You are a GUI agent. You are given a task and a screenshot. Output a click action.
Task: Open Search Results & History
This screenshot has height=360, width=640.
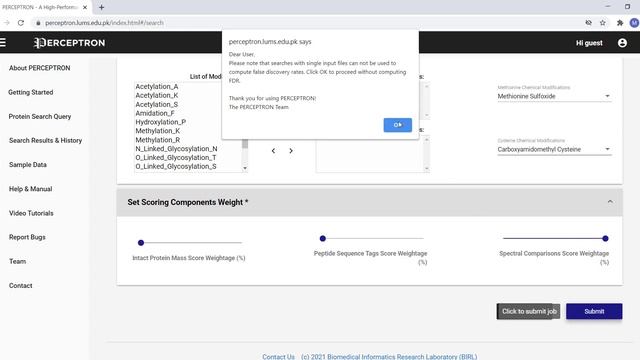click(45, 140)
